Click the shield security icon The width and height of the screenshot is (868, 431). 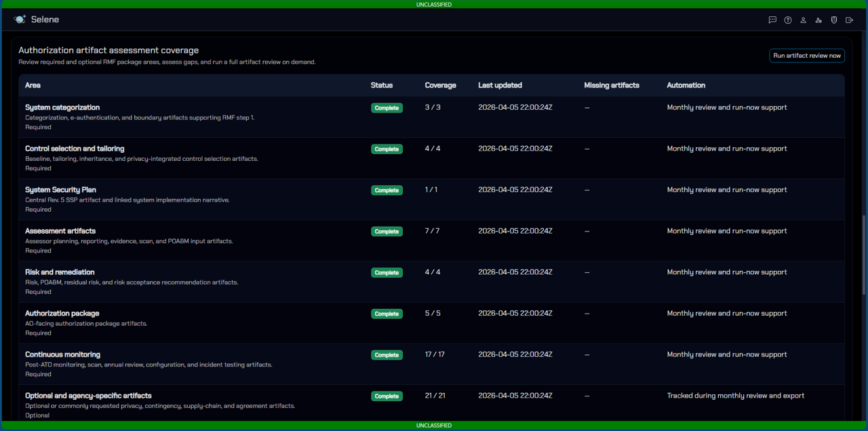(834, 20)
